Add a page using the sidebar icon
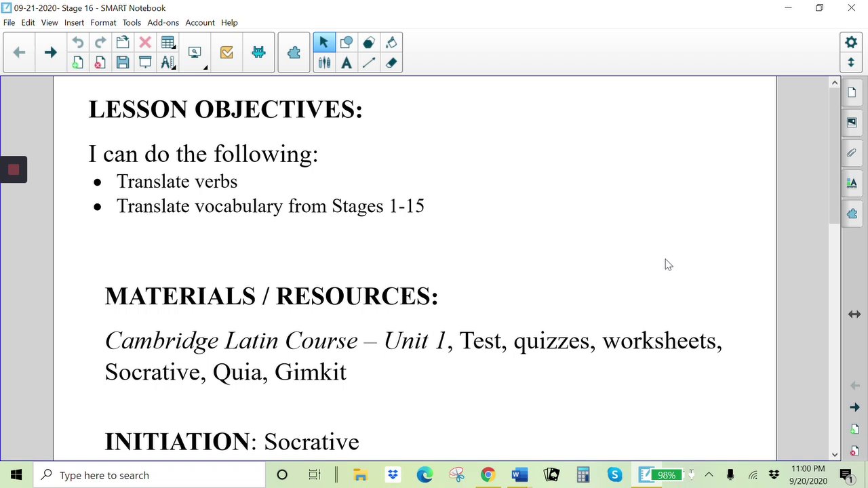 (x=854, y=430)
